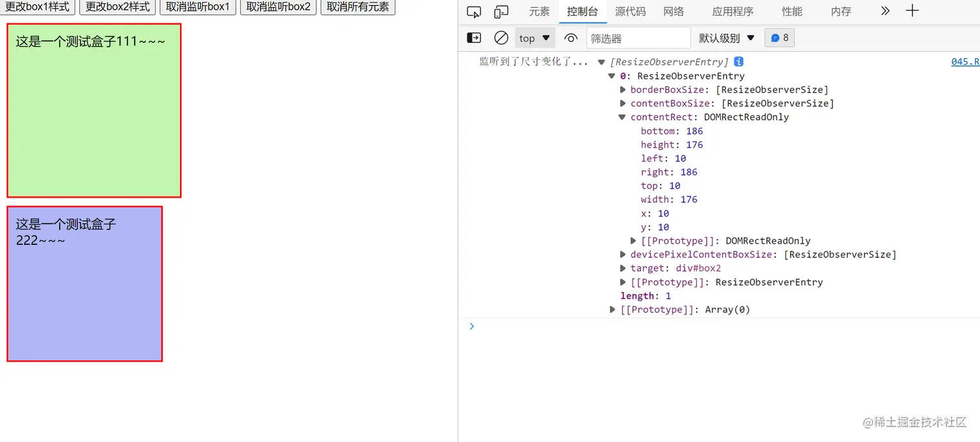980x442 pixels.
Task: Open the 默认级别 log level dropdown
Action: point(727,38)
